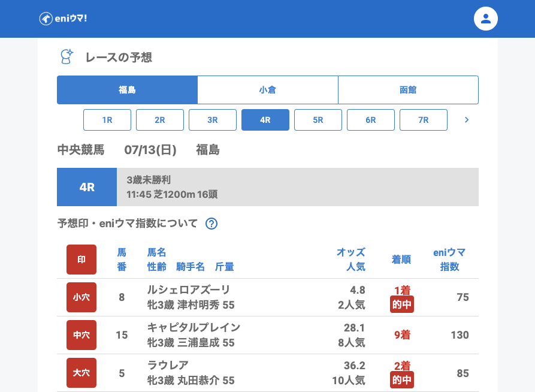Click the 印 column header badge
The height and width of the screenshot is (392, 535).
click(81, 260)
